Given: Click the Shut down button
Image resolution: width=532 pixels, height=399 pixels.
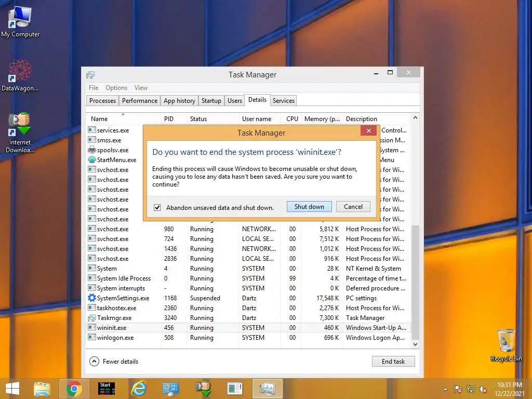Looking at the screenshot, I should pos(309,207).
